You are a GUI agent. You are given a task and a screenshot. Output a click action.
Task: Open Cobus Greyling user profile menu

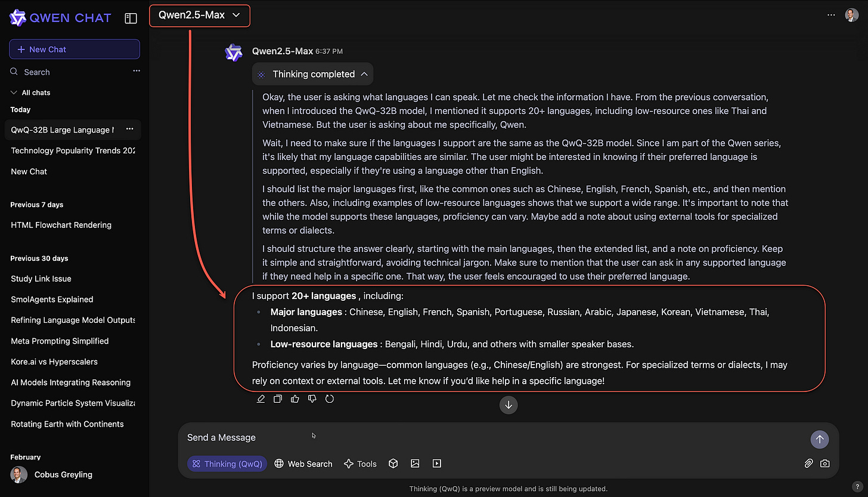coord(52,475)
